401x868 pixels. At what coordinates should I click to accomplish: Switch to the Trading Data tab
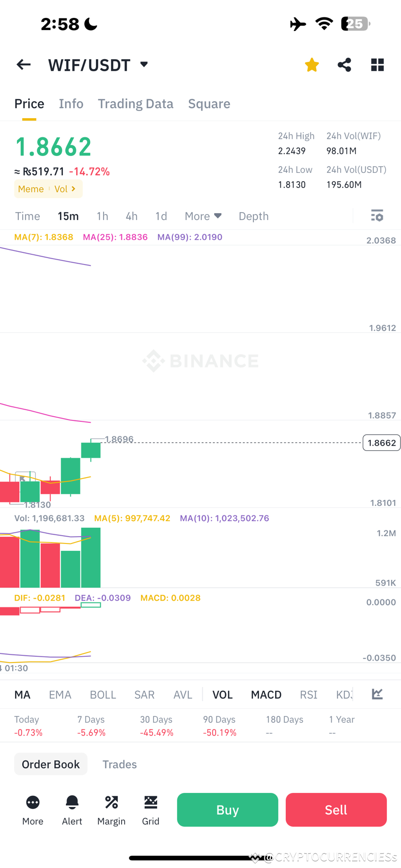pyautogui.click(x=136, y=104)
